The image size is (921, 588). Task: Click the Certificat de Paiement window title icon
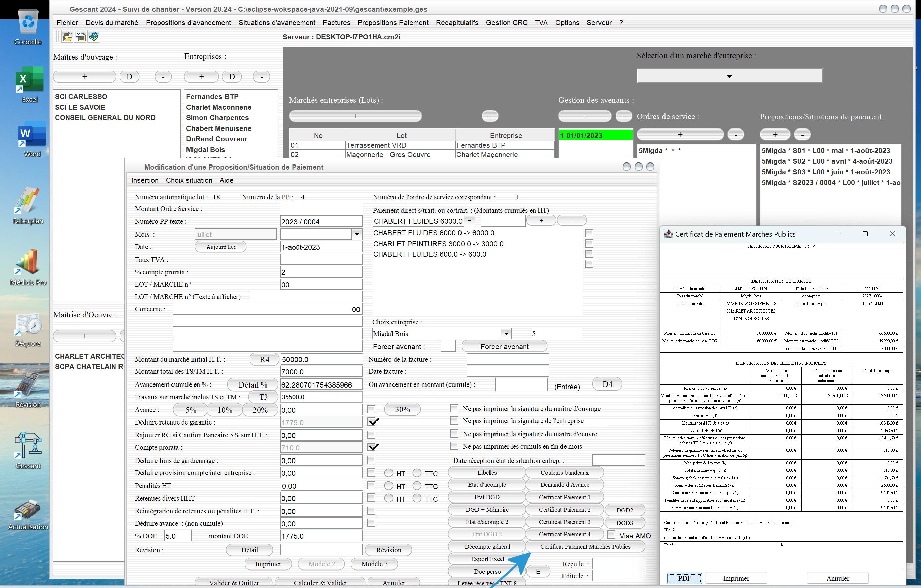coord(668,234)
